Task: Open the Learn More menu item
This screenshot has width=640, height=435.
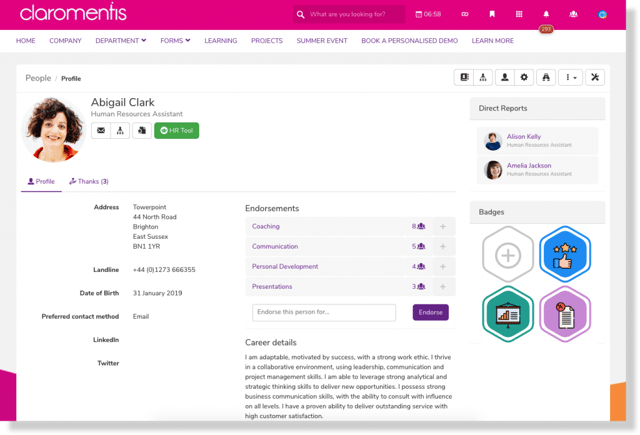Action: [x=493, y=41]
